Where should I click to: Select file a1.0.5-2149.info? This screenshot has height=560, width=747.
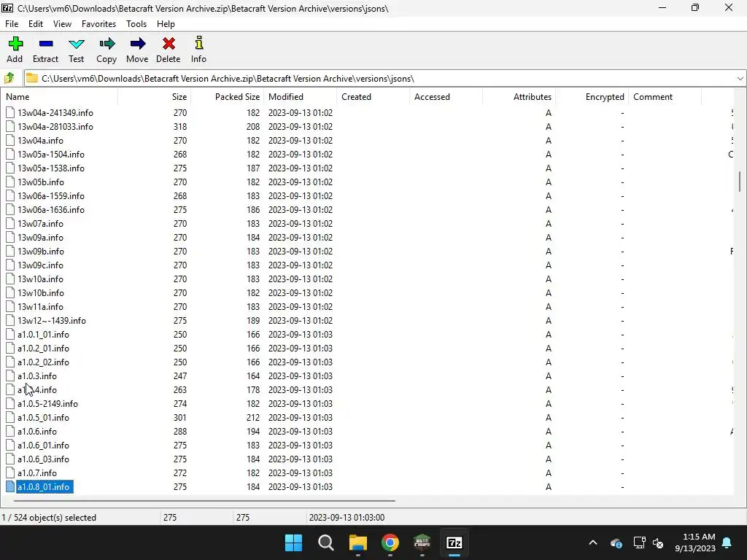coord(47,403)
